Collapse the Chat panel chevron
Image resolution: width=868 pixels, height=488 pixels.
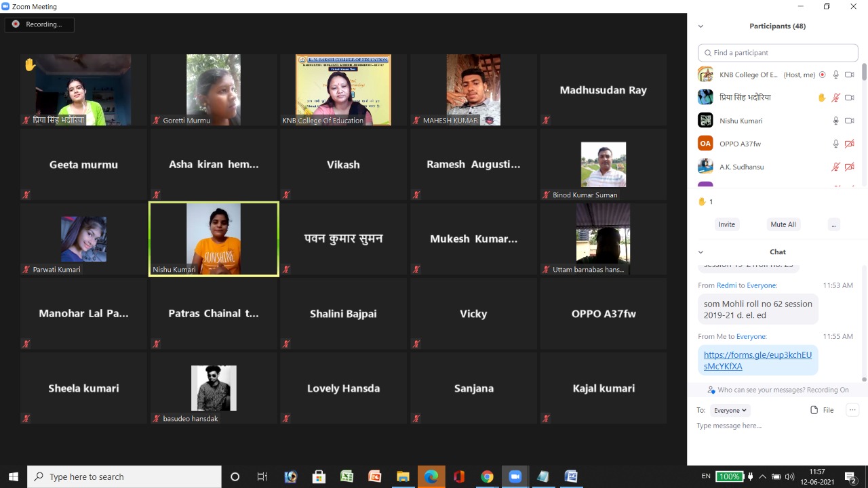pyautogui.click(x=701, y=252)
